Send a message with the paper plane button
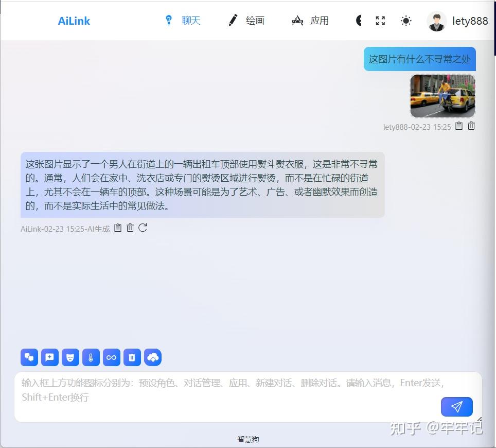 coord(456,406)
